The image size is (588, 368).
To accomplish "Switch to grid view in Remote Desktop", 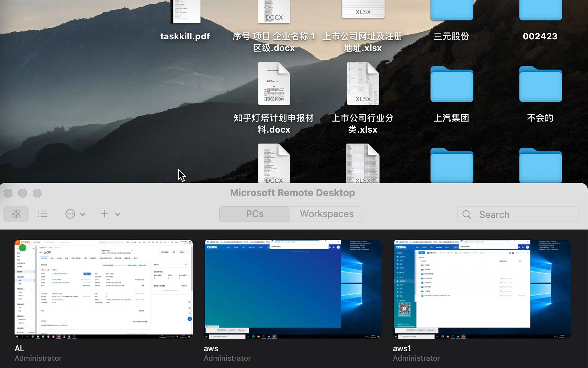I will tap(16, 214).
